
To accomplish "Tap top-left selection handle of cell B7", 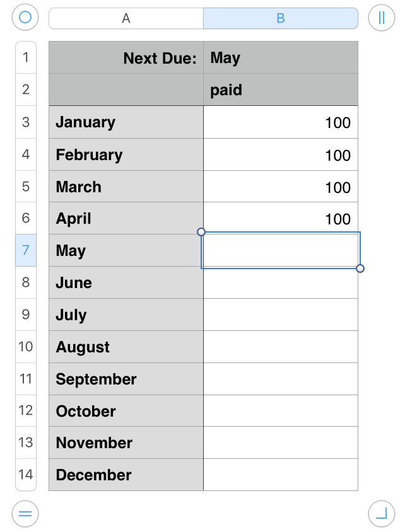I will 201,232.
